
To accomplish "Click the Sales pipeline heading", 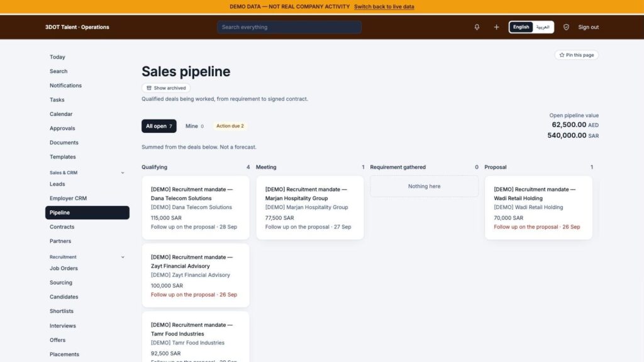I will tap(186, 71).
